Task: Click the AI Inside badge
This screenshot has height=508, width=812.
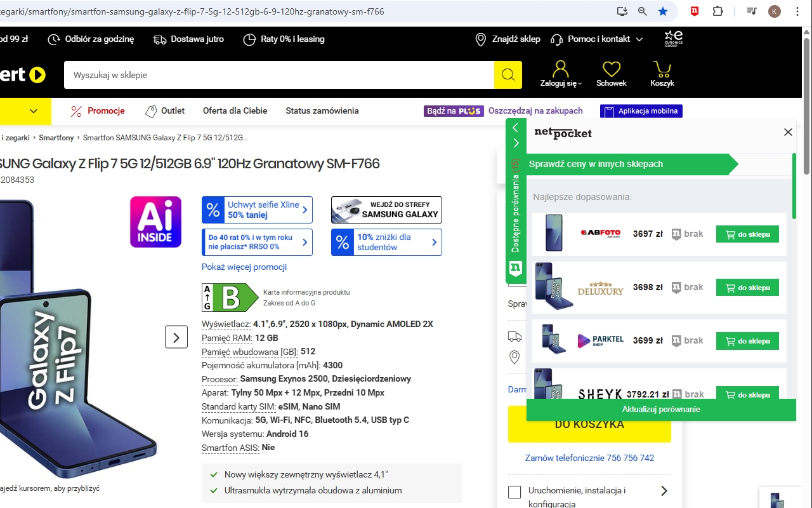Action: [156, 222]
